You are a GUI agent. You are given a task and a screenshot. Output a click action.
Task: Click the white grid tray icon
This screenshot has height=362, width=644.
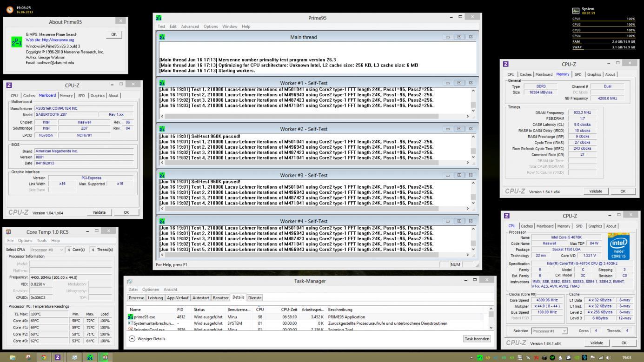[x=520, y=357]
